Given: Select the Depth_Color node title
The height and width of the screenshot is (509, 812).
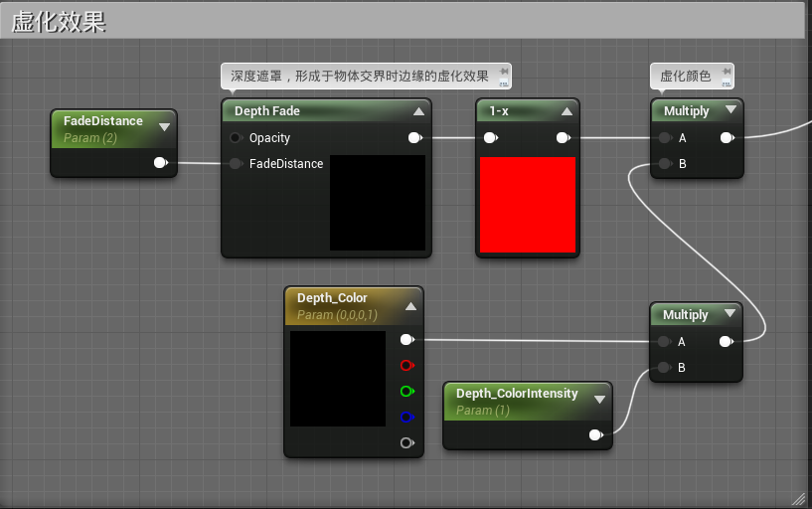Looking at the screenshot, I should [x=332, y=297].
